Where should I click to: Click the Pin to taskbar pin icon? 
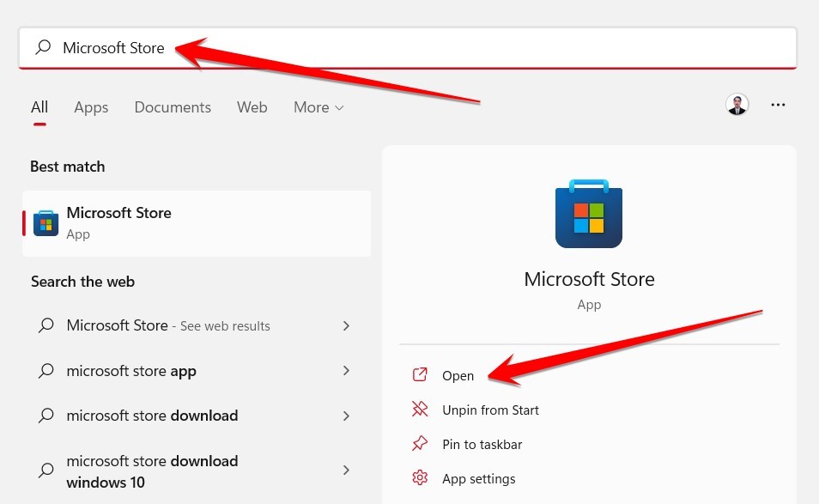tap(420, 444)
